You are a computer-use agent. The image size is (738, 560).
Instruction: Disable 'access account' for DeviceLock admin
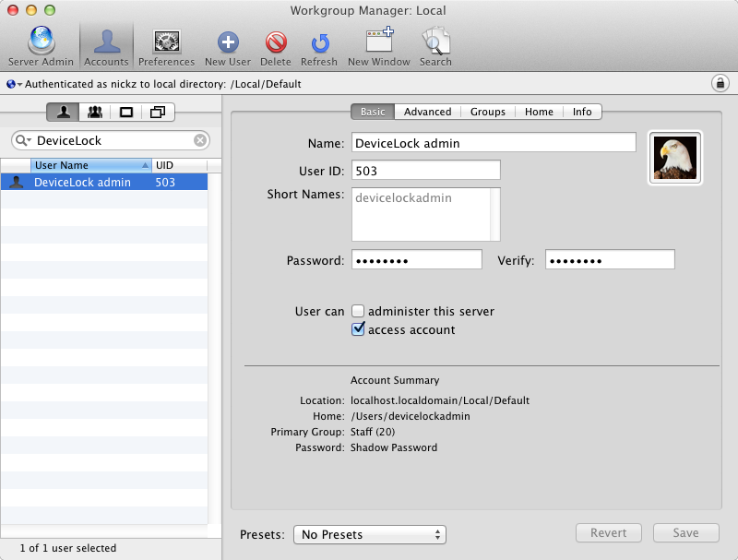[358, 328]
